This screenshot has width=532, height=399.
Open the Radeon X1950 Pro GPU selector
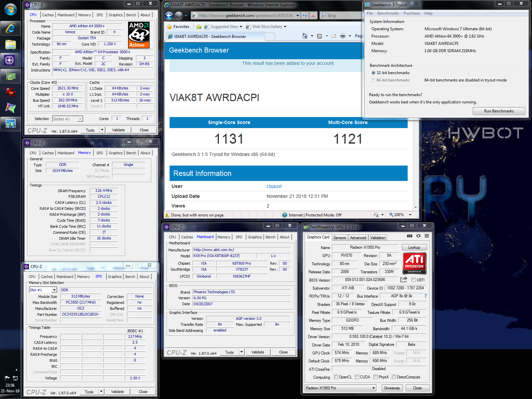(x=340, y=388)
